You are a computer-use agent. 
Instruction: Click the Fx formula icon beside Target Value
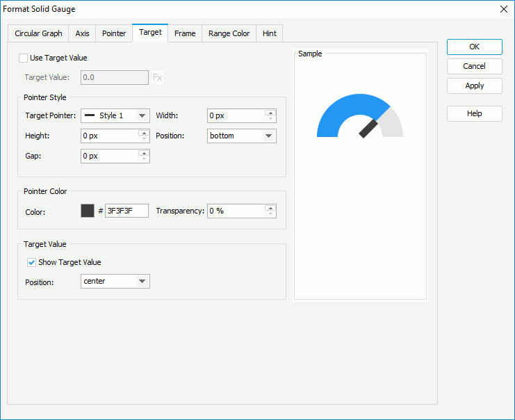tap(158, 78)
